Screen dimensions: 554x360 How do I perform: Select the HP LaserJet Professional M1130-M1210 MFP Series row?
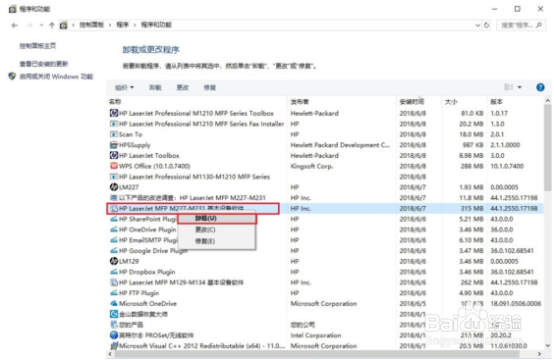325,177
